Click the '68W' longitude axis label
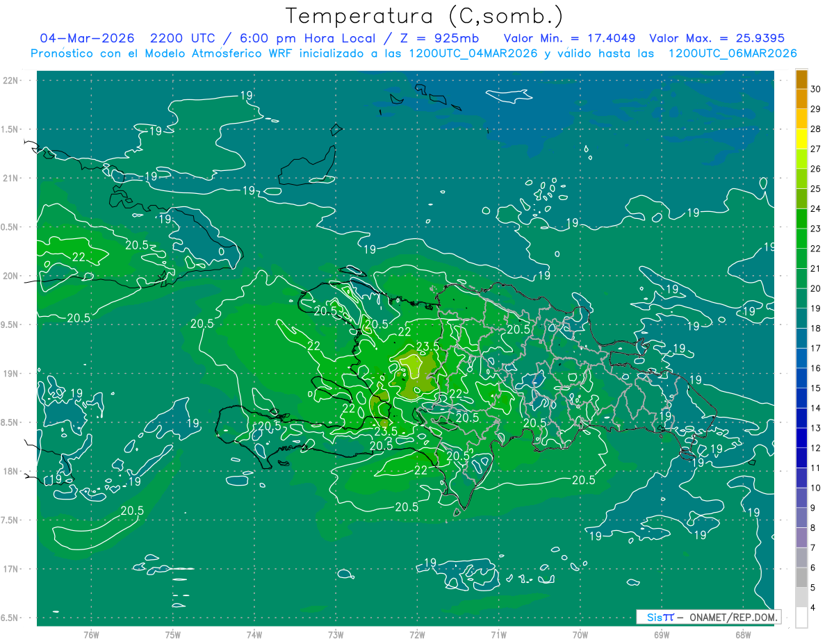Image resolution: width=834 pixels, height=644 pixels. 743,634
